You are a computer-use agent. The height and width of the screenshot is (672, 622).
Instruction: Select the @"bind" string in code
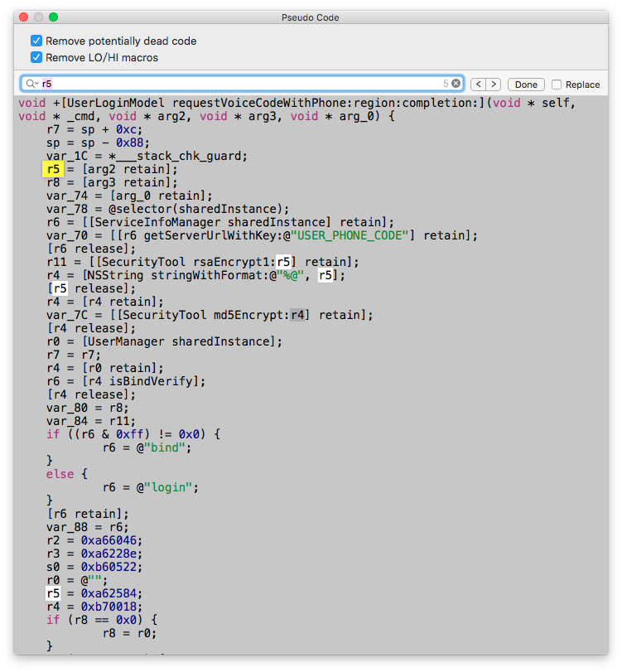(168, 447)
